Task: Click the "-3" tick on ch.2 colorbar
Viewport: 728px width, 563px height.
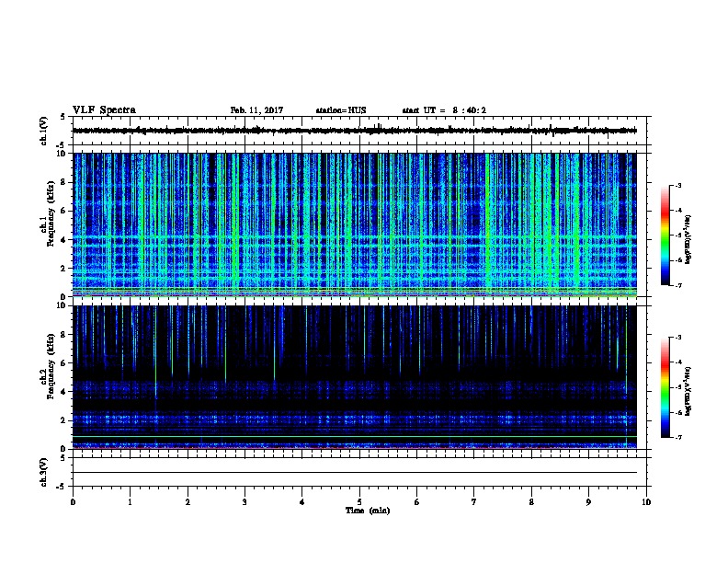Action: tap(677, 338)
